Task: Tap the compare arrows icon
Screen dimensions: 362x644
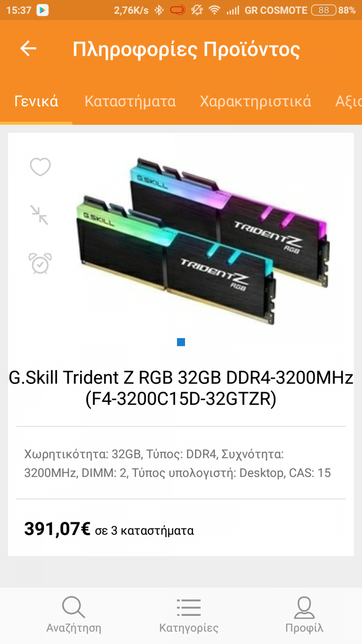Action: point(40,215)
